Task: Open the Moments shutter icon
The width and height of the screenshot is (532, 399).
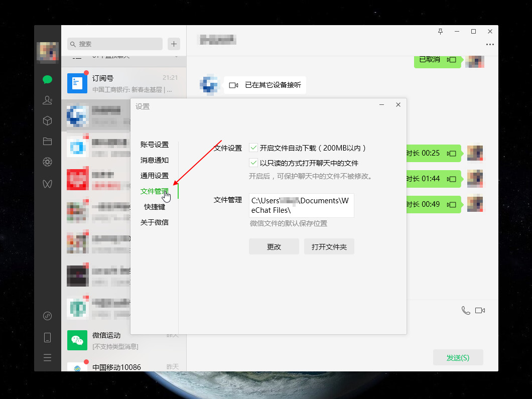Action: 47,162
